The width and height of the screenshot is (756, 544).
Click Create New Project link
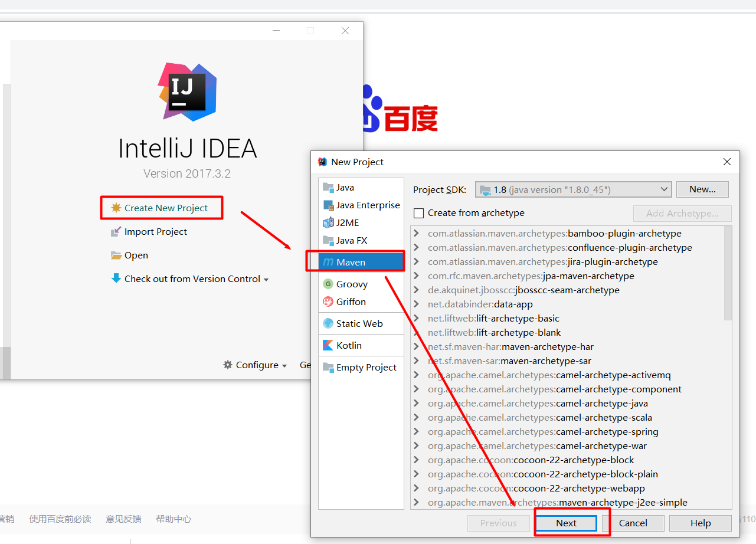(166, 208)
